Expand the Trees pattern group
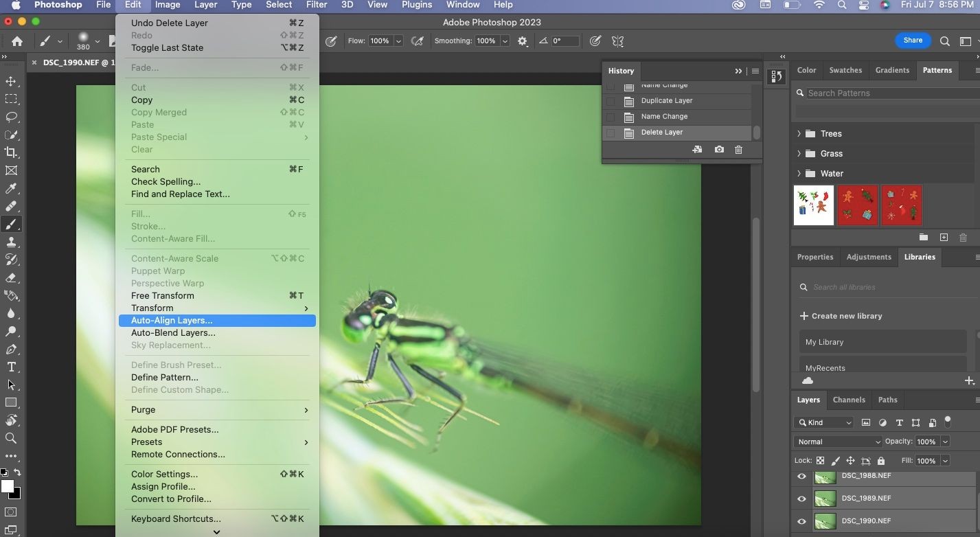This screenshot has height=537, width=980. 799,134
